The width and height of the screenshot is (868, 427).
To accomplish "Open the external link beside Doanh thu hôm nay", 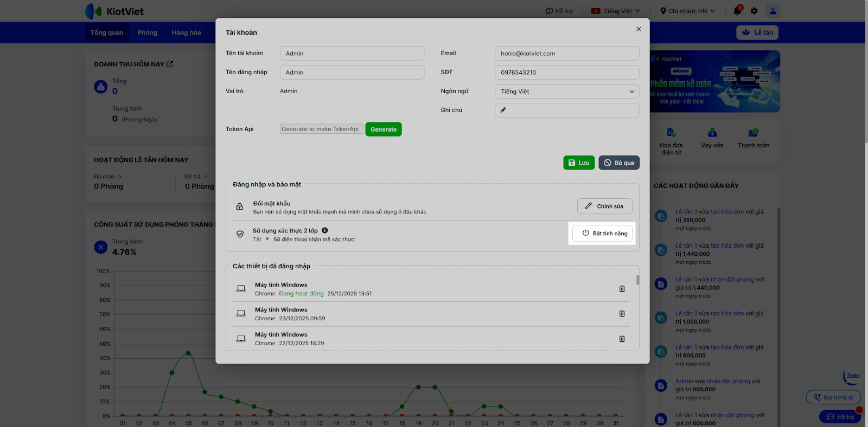I will point(170,64).
